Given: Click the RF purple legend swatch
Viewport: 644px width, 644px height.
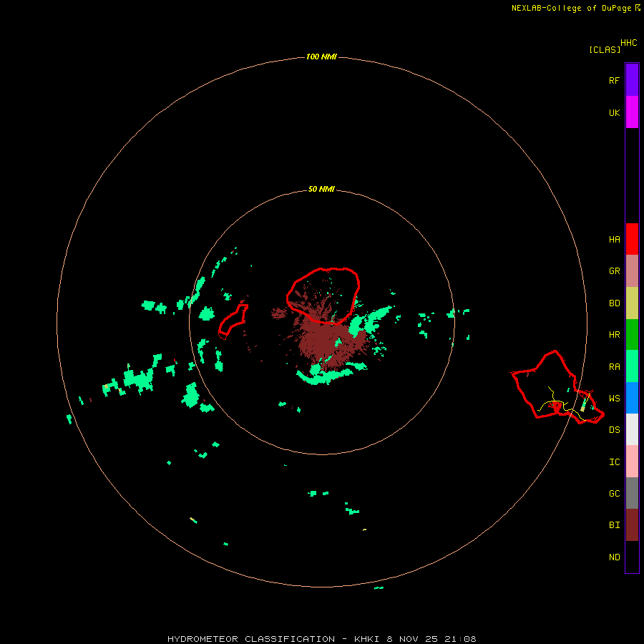Looking at the screenshot, I should [632, 80].
